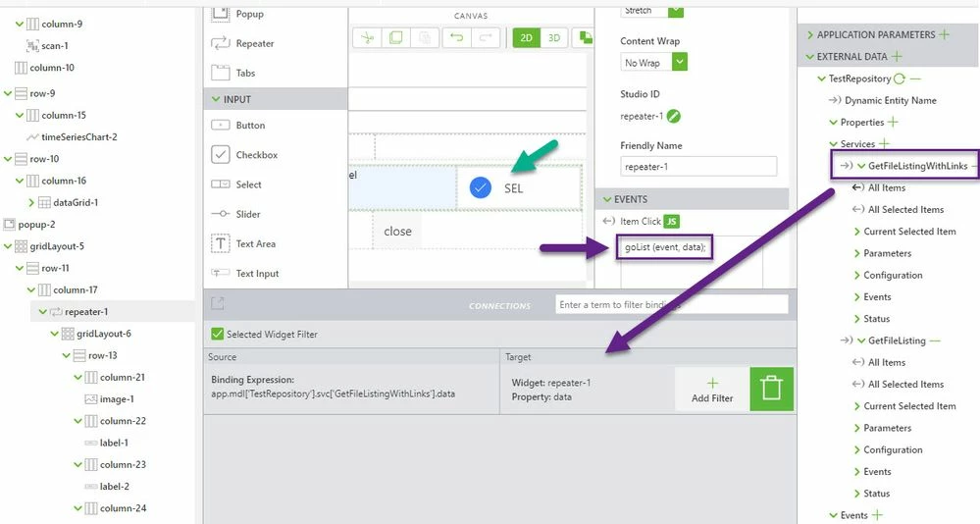980x524 pixels.
Task: Expand dataGrid-1 in widget tree
Action: point(31,202)
